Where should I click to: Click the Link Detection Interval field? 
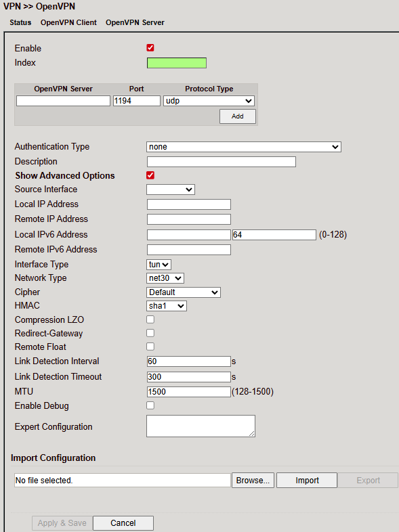pyautogui.click(x=189, y=361)
